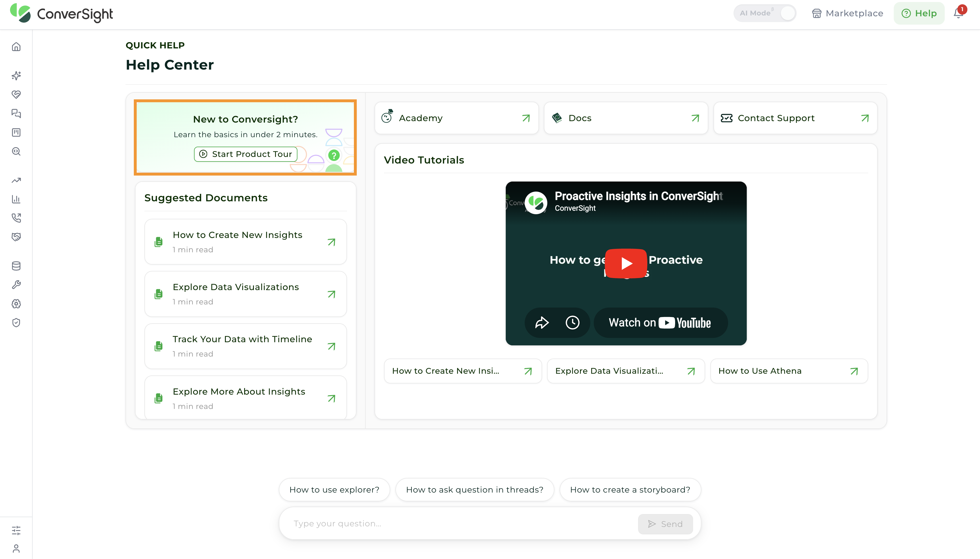This screenshot has height=559, width=980.
Task: Toggle the AI Mode switch
Action: click(787, 13)
